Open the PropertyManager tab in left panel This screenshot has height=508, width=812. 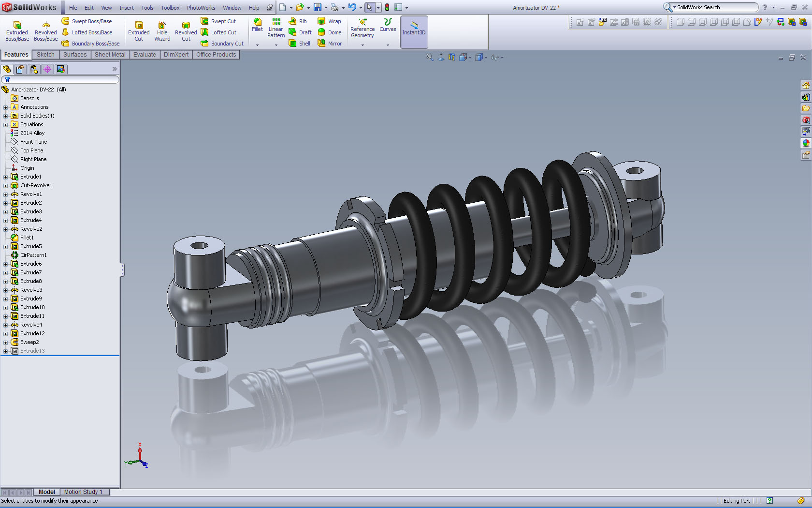pyautogui.click(x=20, y=69)
